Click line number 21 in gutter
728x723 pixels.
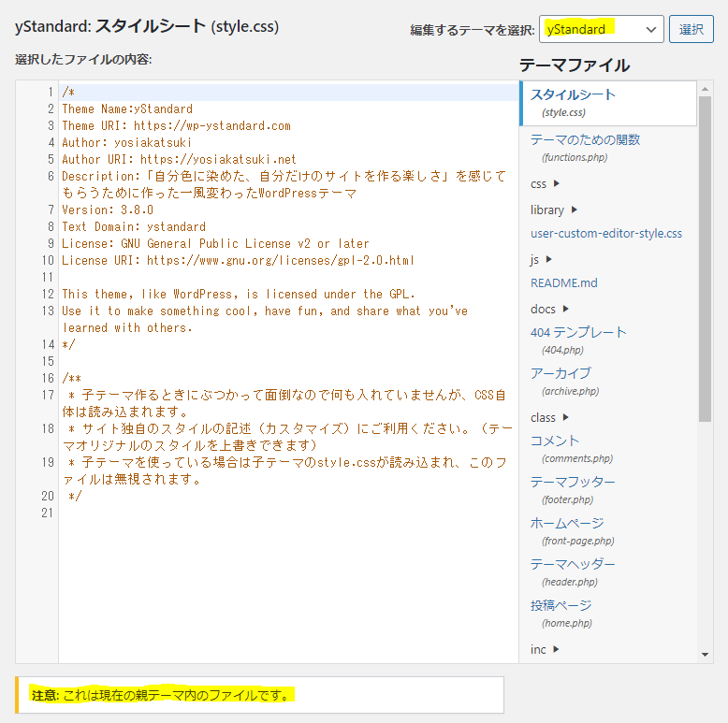(48, 513)
